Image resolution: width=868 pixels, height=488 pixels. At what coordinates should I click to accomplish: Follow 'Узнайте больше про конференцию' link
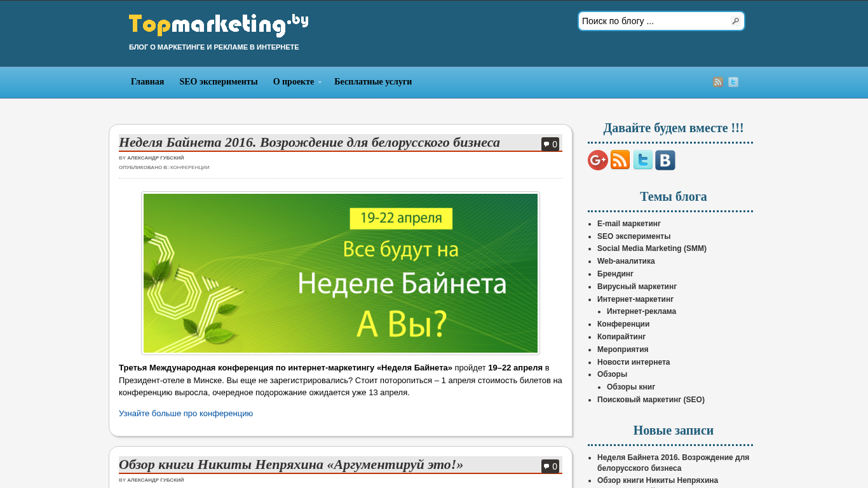[x=186, y=414]
